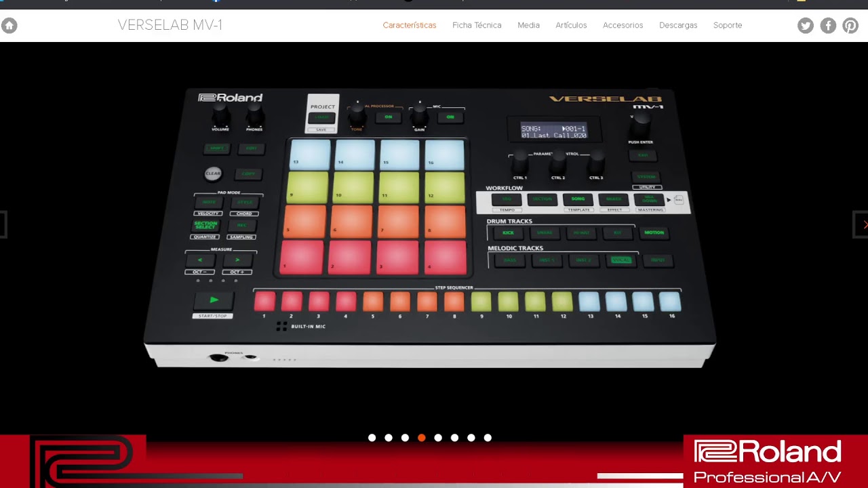Click red pad number 1
This screenshot has height=488, width=868.
coord(302,256)
